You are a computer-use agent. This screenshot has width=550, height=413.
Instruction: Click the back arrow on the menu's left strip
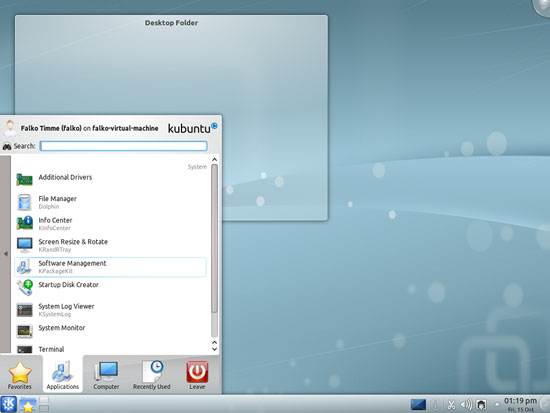(x=5, y=254)
